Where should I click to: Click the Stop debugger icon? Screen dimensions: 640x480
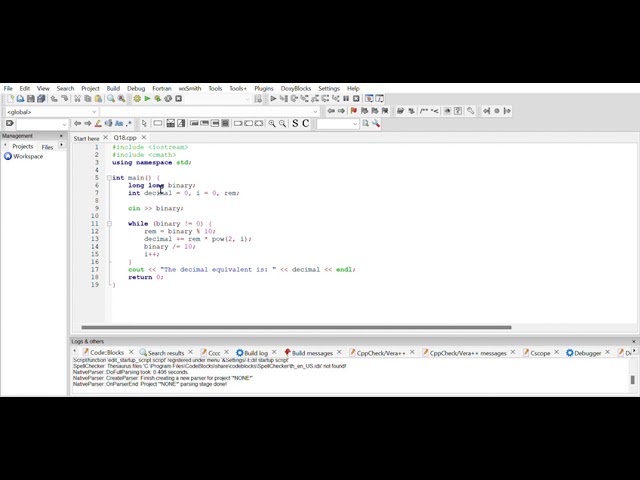(356, 99)
